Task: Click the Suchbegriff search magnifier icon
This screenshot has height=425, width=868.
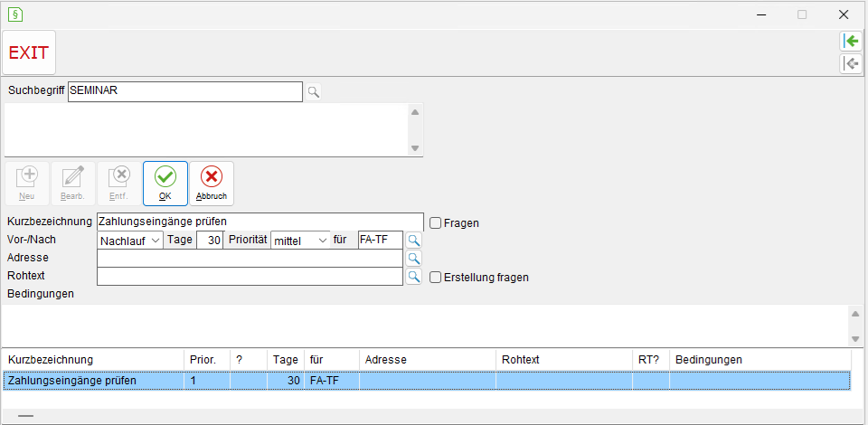Action: point(314,92)
